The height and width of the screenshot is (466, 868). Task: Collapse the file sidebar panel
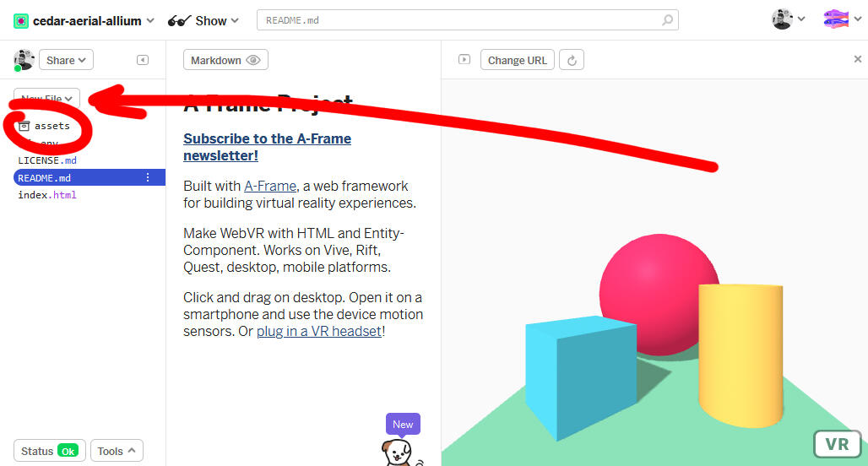point(143,60)
